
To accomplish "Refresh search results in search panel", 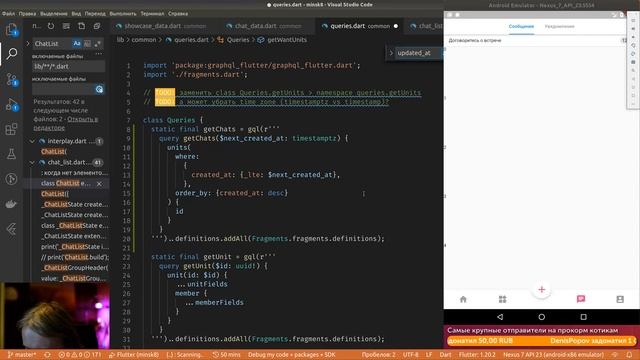I will click(x=51, y=26).
